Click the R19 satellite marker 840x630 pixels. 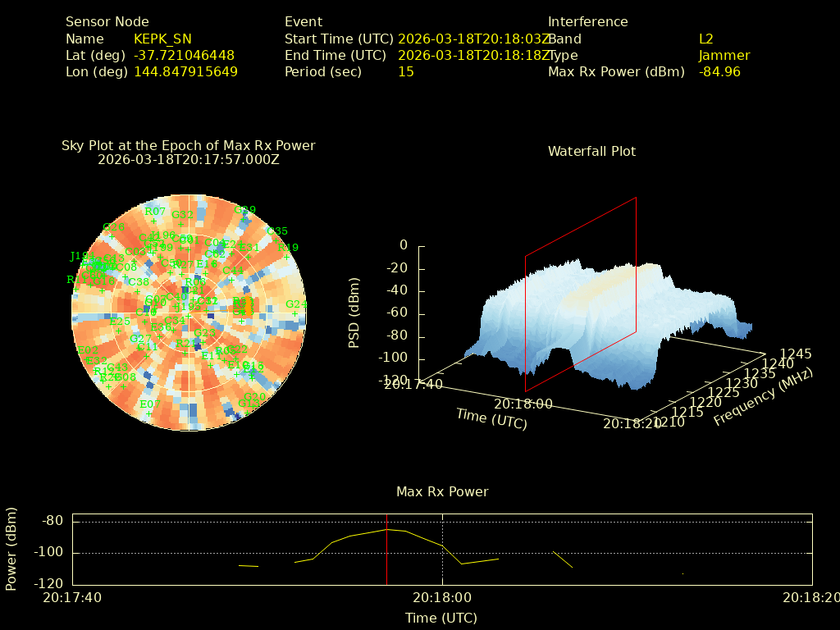tap(286, 256)
